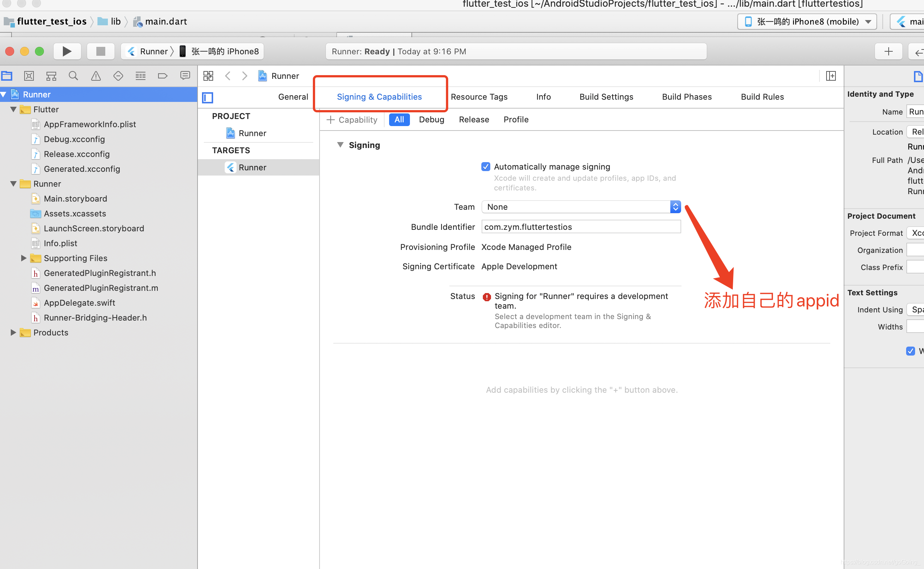This screenshot has width=924, height=569.
Task: Switch to the Build Settings tab
Action: pos(606,97)
